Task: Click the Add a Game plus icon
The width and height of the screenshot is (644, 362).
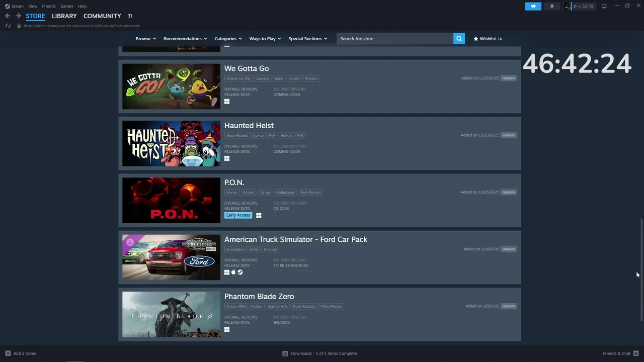Action: point(8,353)
